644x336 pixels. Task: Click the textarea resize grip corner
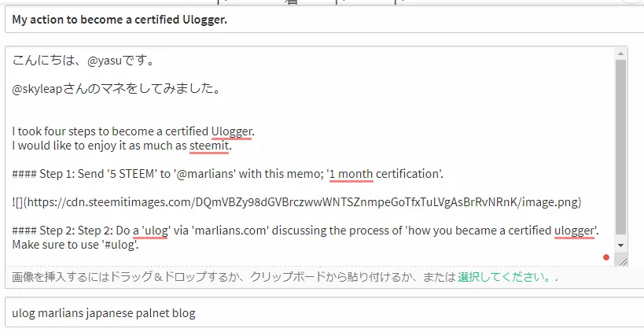[623, 262]
